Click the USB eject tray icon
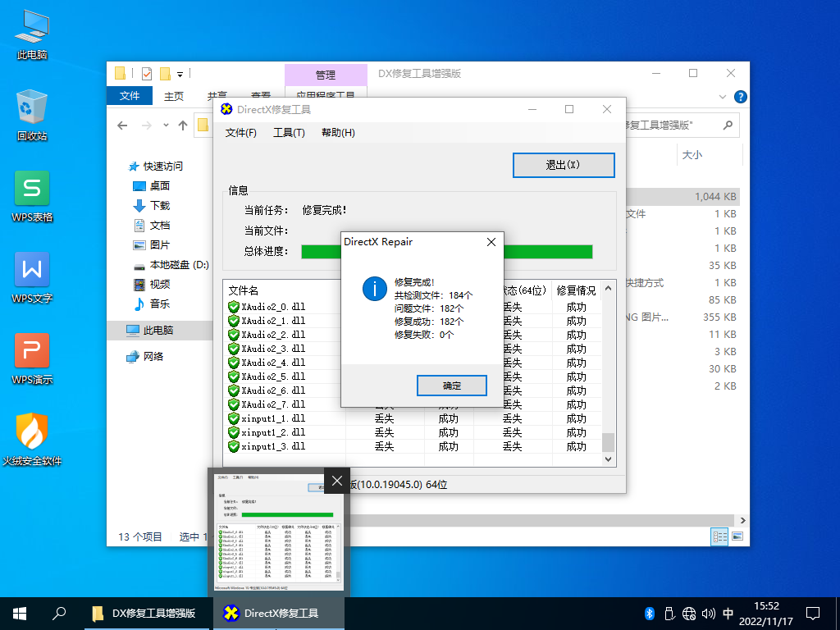 (x=669, y=614)
